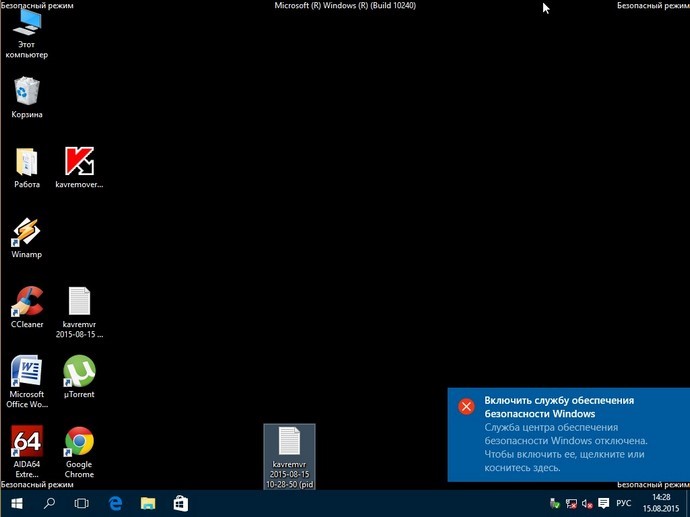The width and height of the screenshot is (690, 517).
Task: Select the kavremover Kaspersky icon
Action: [x=79, y=168]
